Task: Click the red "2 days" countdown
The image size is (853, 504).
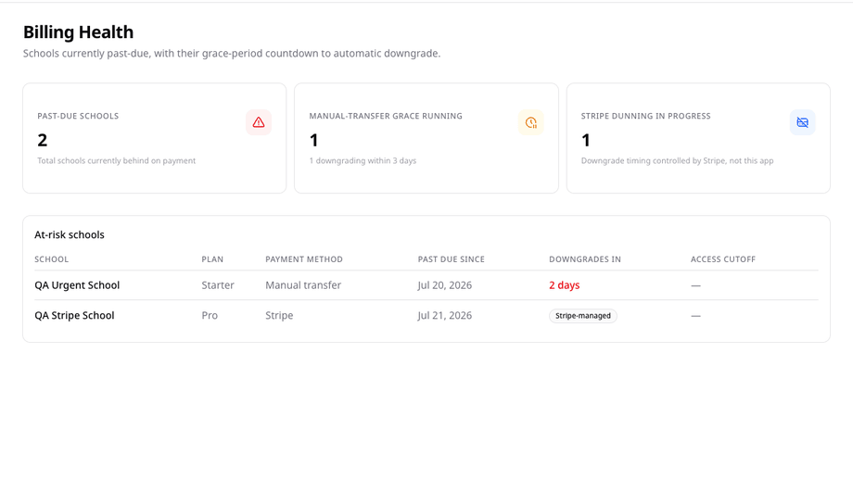Action: (x=564, y=285)
